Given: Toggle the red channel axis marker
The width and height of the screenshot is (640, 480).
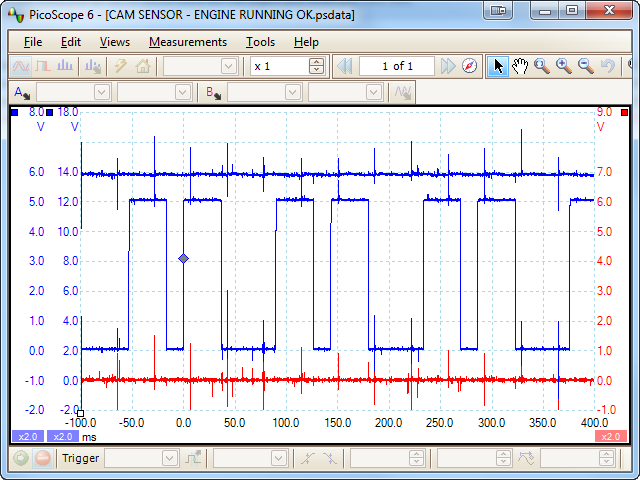Looking at the screenshot, I should (x=625, y=112).
